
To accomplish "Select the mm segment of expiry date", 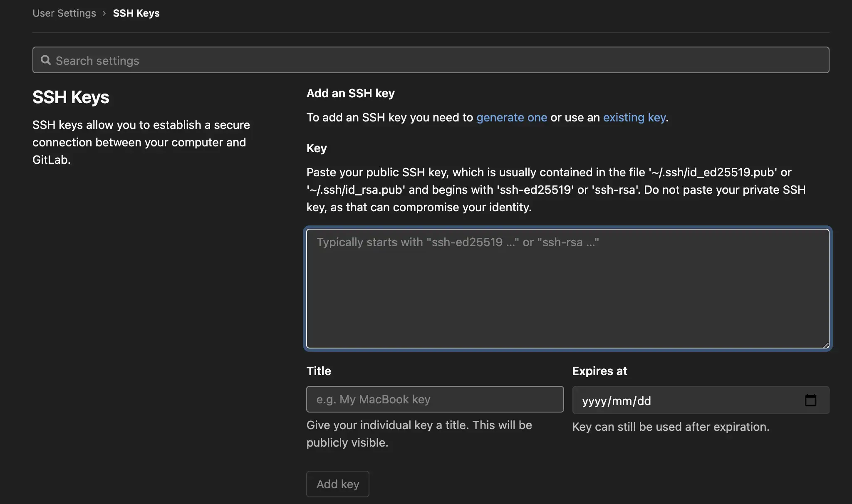I will point(622,401).
